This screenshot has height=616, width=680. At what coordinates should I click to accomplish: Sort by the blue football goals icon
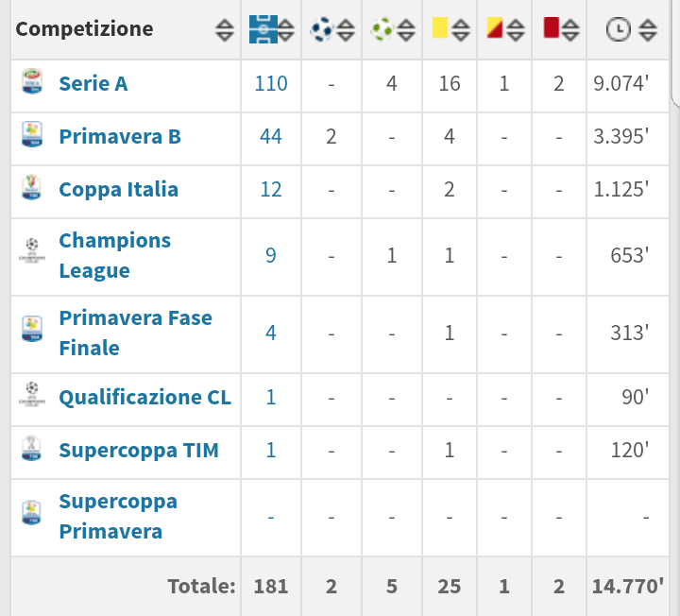[x=322, y=29]
